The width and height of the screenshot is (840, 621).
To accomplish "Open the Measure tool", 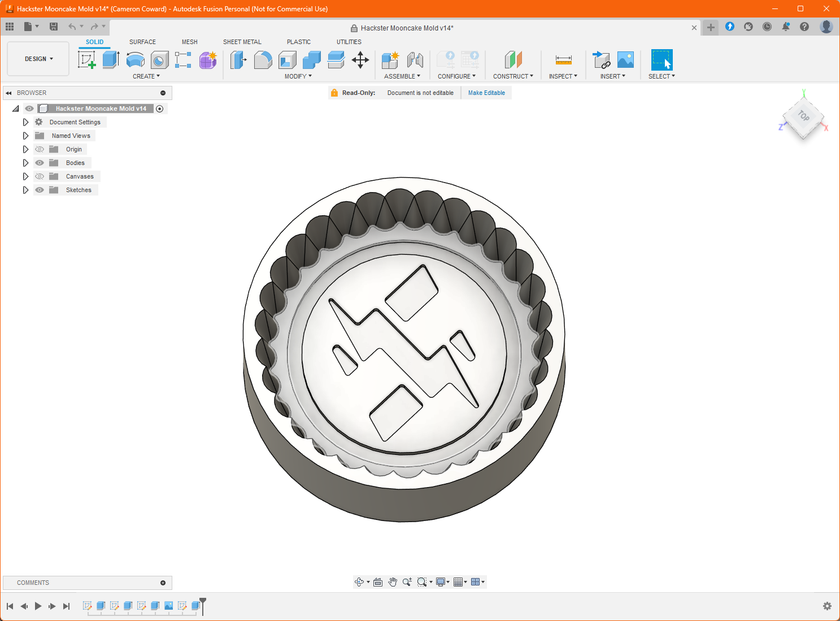I will 563,59.
